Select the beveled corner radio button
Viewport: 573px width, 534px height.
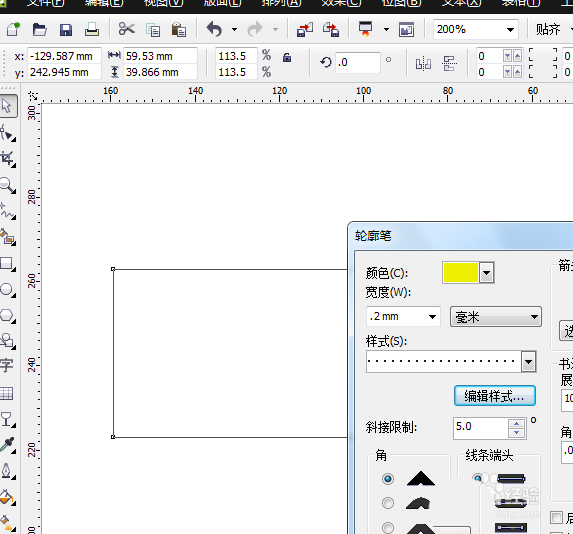[x=388, y=527]
